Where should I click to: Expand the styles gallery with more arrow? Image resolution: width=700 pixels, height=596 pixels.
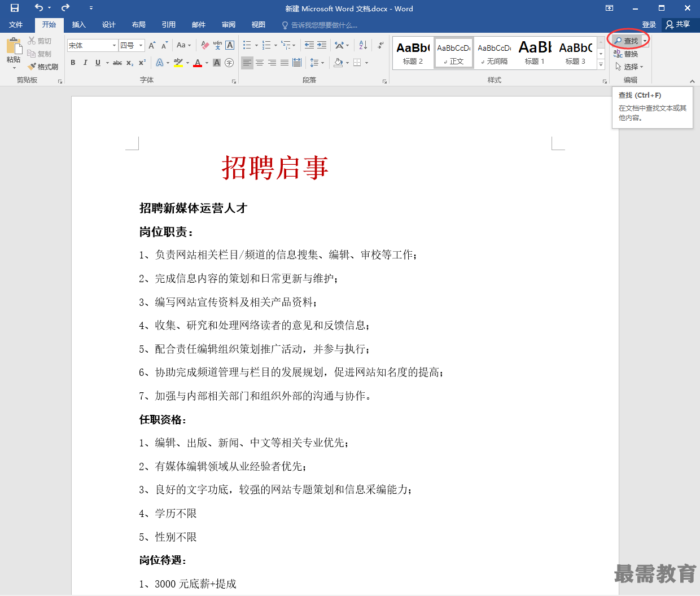tap(601, 65)
